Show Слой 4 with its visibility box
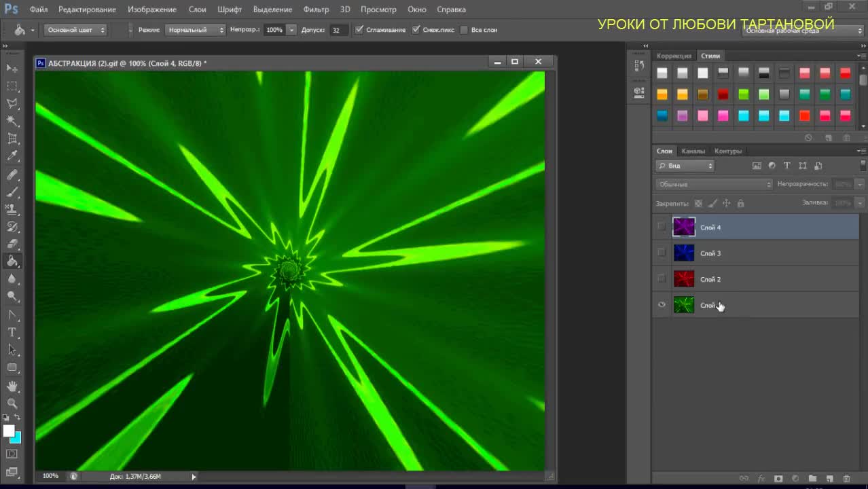 pos(662,227)
